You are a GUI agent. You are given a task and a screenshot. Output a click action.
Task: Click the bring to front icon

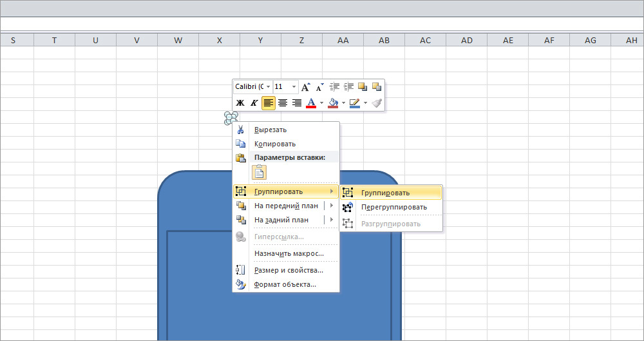point(241,206)
